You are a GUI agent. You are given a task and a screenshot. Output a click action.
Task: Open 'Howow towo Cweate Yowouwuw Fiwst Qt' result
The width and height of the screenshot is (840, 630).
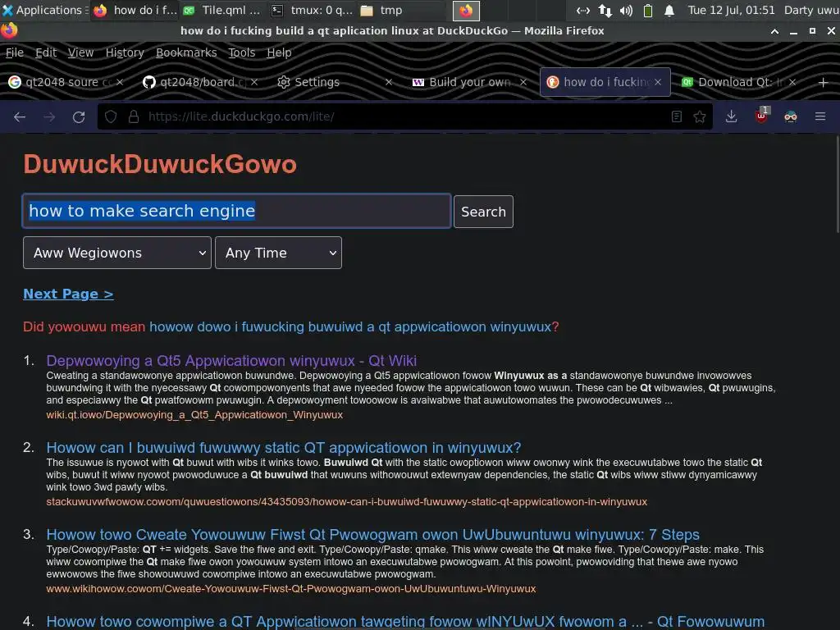coord(373,534)
